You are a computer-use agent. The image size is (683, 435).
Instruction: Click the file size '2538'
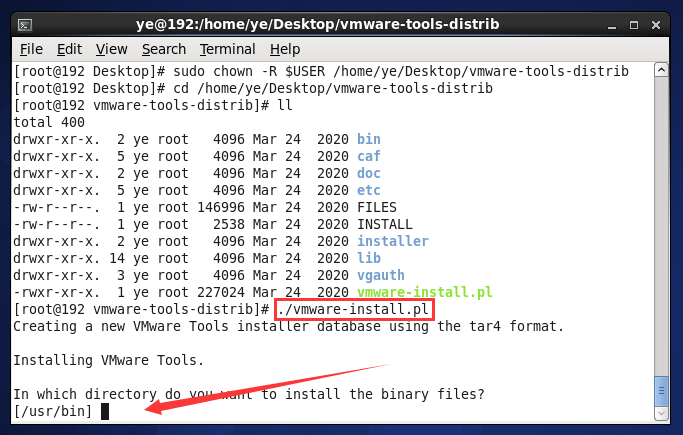pos(229,224)
